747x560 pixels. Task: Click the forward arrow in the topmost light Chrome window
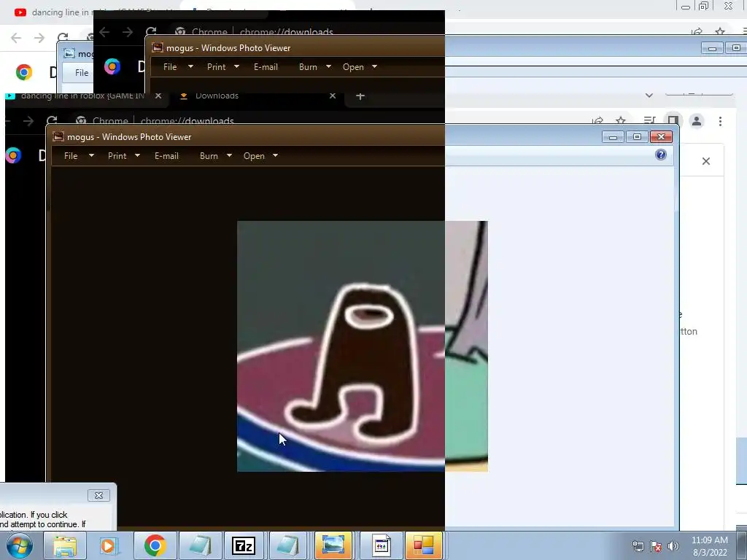pyautogui.click(x=39, y=38)
